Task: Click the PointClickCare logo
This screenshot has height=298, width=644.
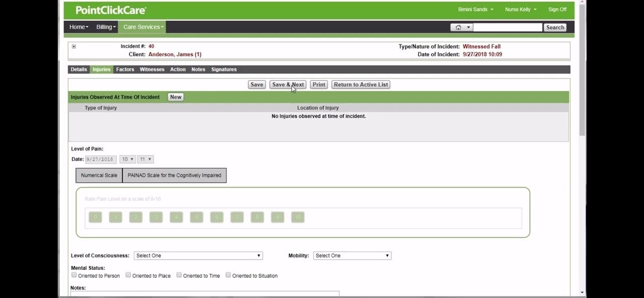Action: coord(111,10)
